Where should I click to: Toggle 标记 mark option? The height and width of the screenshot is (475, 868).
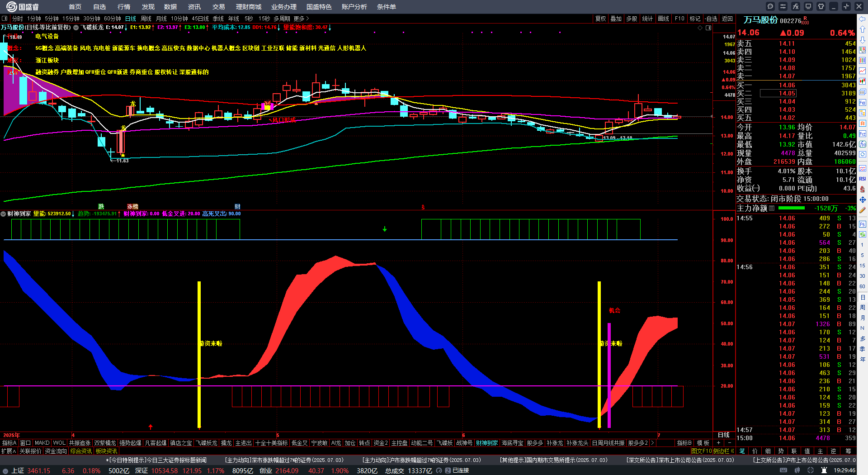point(695,19)
